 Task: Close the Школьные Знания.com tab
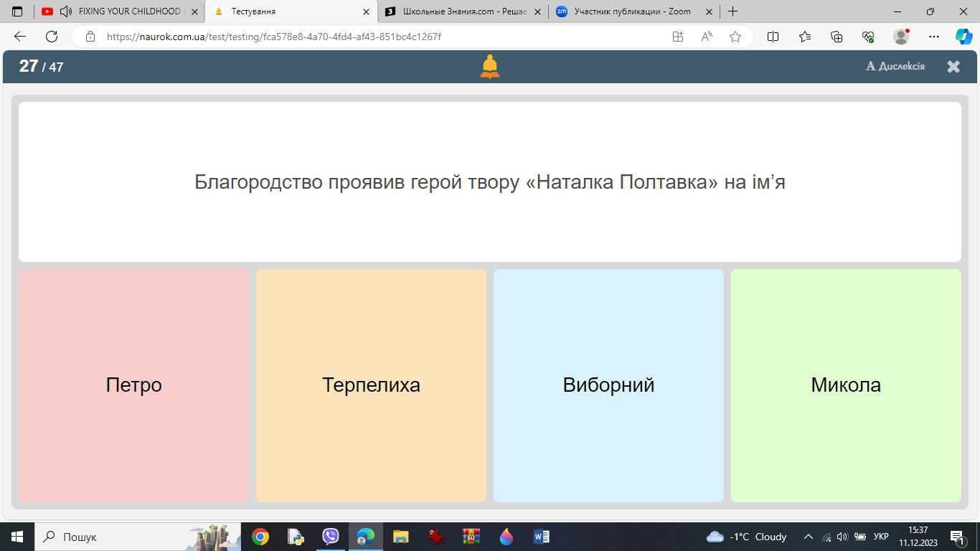click(x=537, y=11)
